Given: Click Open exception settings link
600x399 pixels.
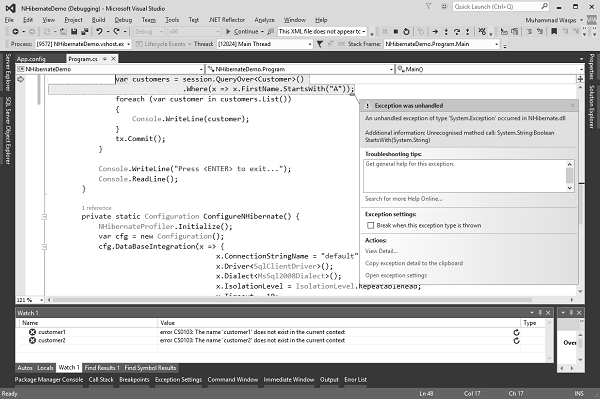Looking at the screenshot, I should (x=396, y=275).
